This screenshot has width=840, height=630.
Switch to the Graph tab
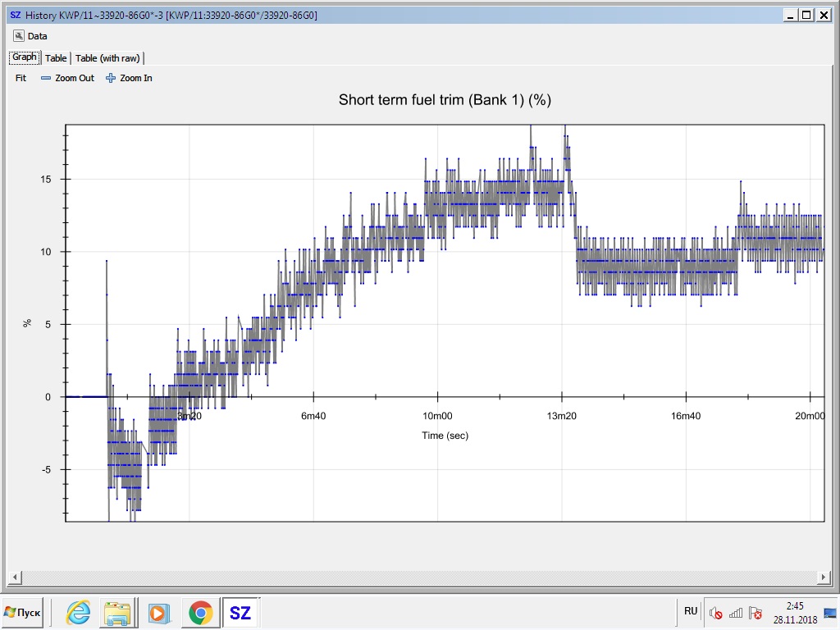(x=24, y=57)
